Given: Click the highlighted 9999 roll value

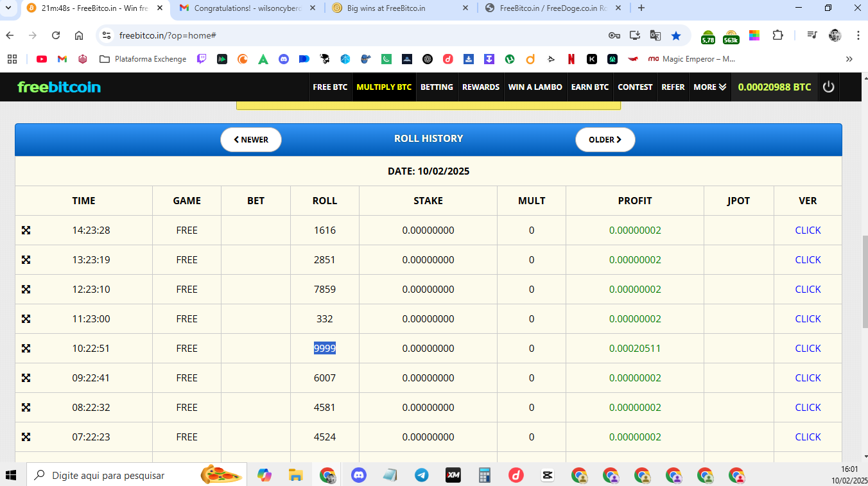Looking at the screenshot, I should coord(325,348).
